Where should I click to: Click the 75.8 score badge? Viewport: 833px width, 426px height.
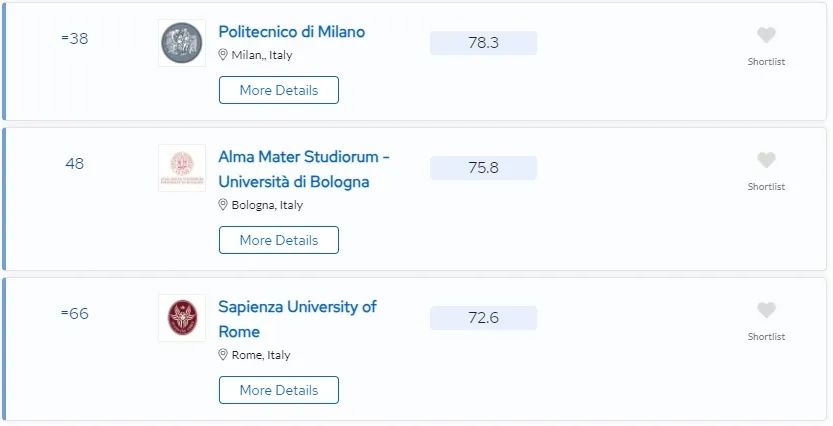[483, 168]
